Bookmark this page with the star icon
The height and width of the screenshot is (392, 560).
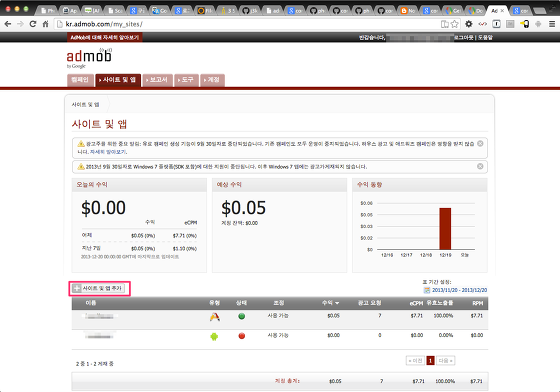tap(454, 24)
